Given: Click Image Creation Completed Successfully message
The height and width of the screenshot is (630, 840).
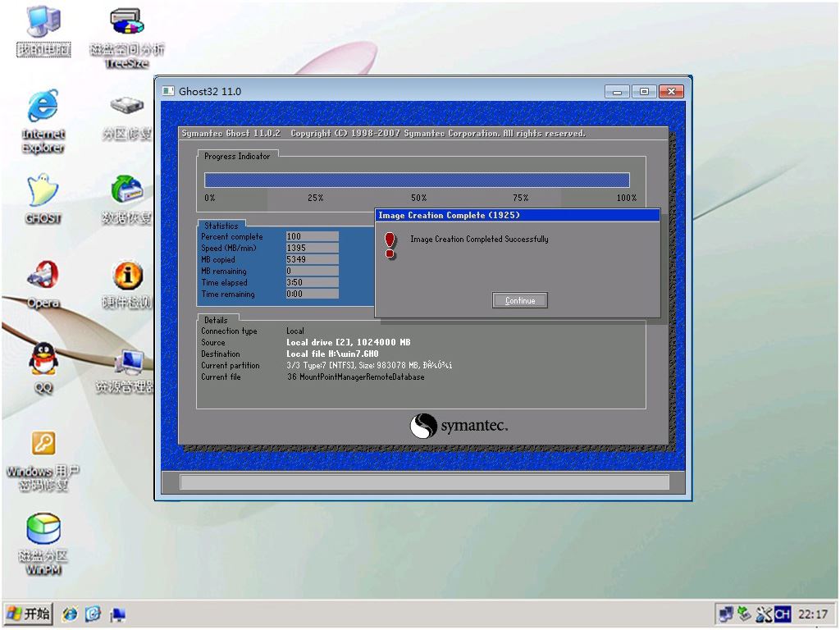Looking at the screenshot, I should pos(479,240).
